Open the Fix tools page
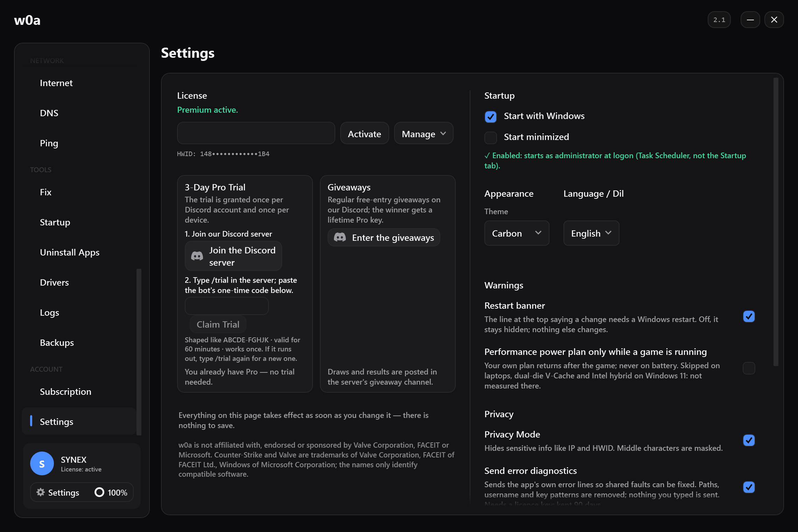This screenshot has width=798, height=532. 78,192
